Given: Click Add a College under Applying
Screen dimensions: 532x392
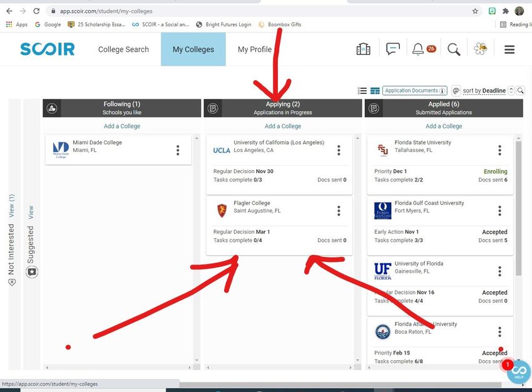Looking at the screenshot, I should point(283,126).
